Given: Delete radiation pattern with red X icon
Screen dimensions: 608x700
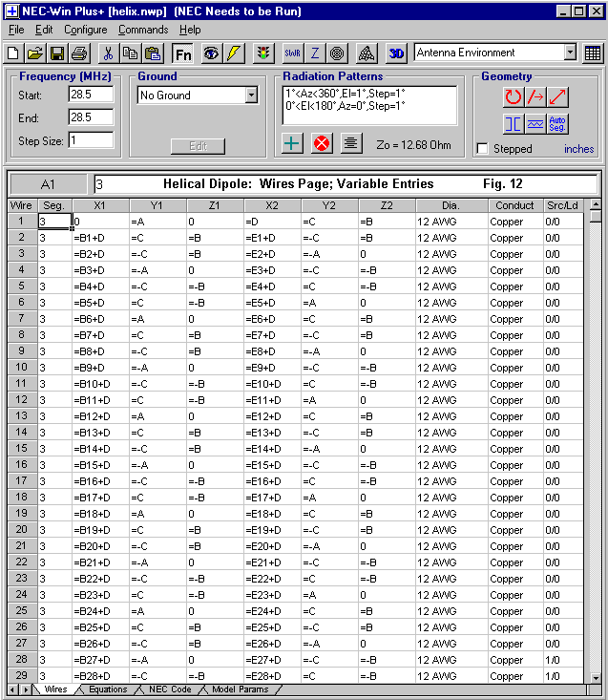Looking at the screenshot, I should click(322, 143).
